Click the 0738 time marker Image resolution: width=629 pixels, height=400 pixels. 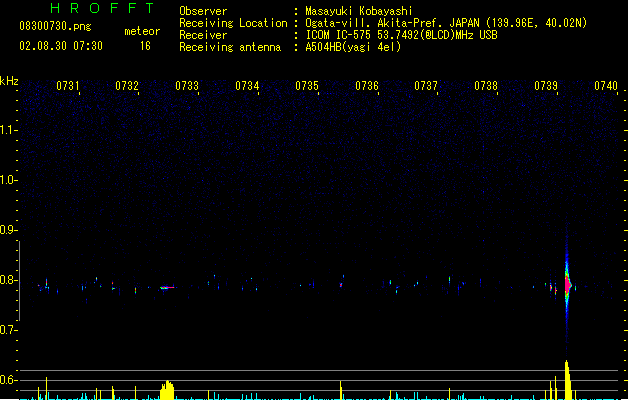(x=486, y=86)
